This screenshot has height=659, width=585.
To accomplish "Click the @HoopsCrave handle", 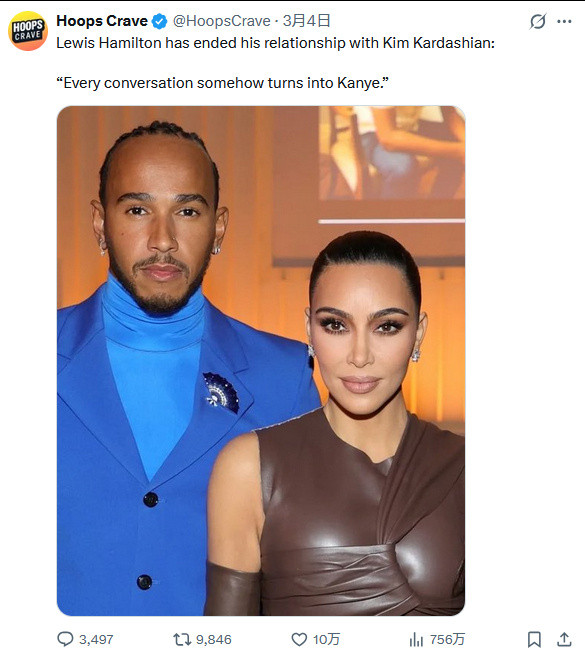I will click(221, 21).
